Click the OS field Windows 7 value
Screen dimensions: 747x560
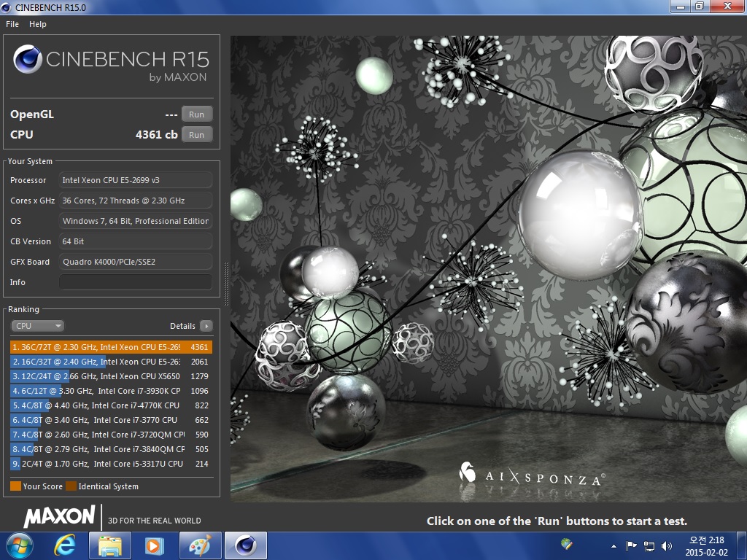(x=136, y=221)
